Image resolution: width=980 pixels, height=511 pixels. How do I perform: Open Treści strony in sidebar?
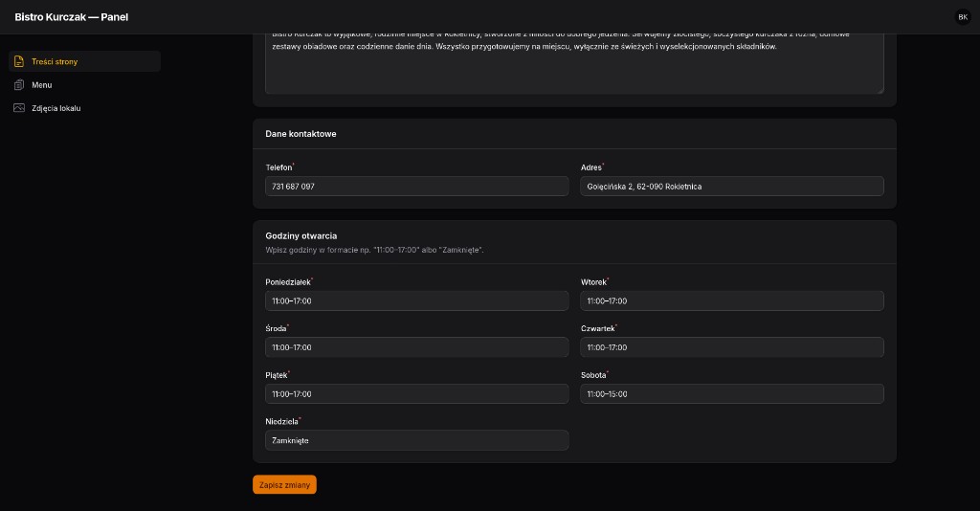click(85, 61)
